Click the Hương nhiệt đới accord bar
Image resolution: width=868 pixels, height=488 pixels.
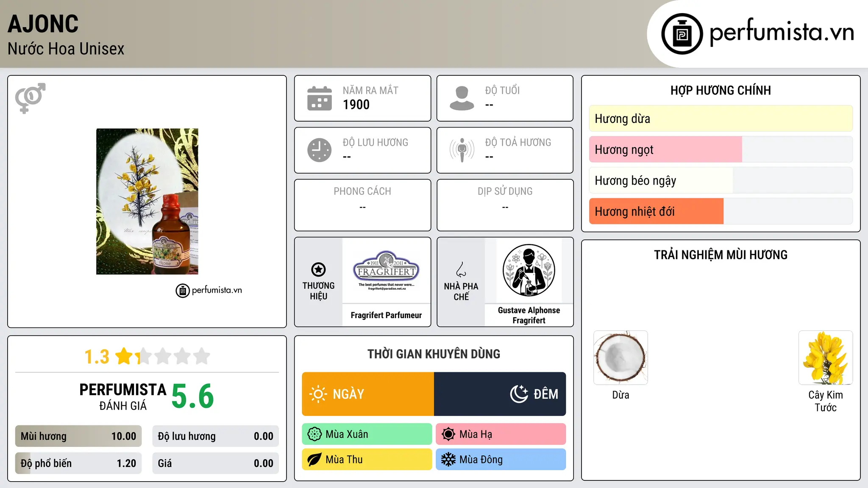721,211
